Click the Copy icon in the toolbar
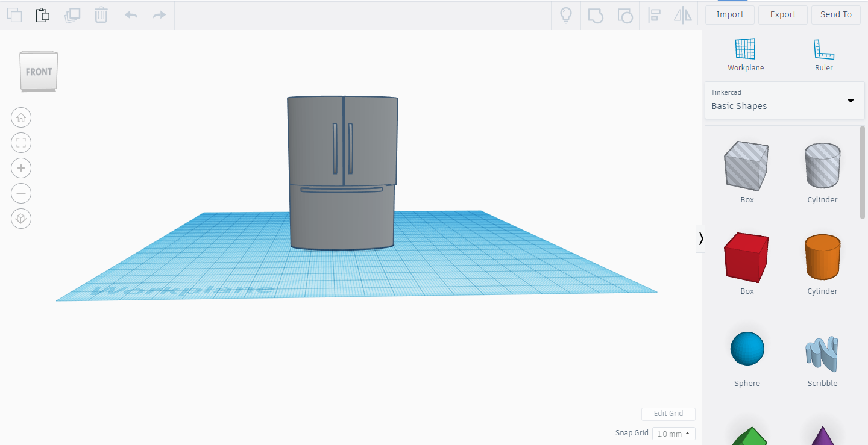Viewport: 868px width, 445px height. (x=14, y=14)
